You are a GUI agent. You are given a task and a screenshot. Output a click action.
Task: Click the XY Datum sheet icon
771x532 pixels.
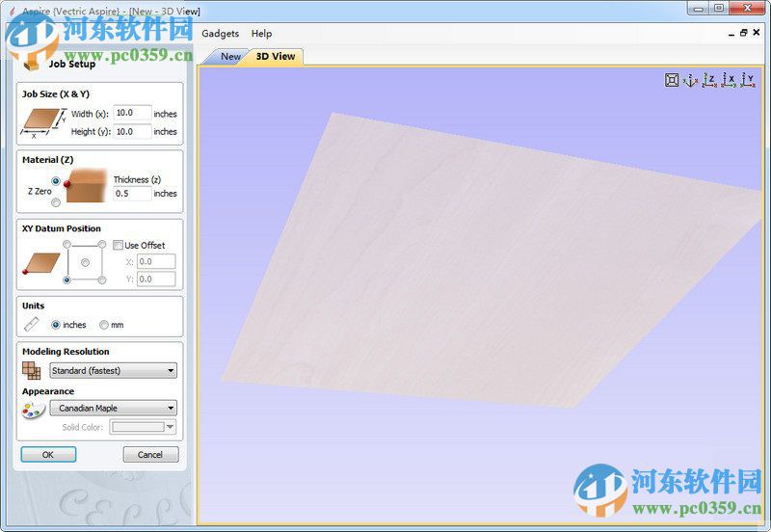(x=41, y=263)
